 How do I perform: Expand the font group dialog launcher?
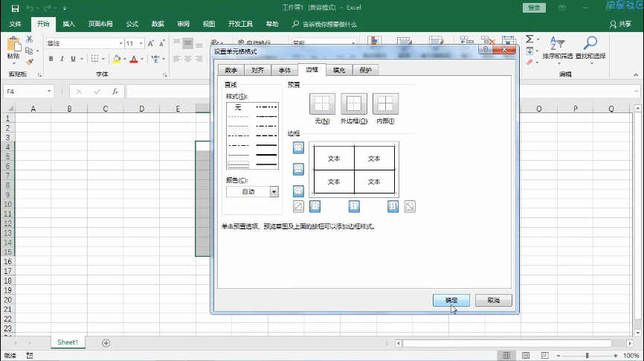click(x=164, y=75)
